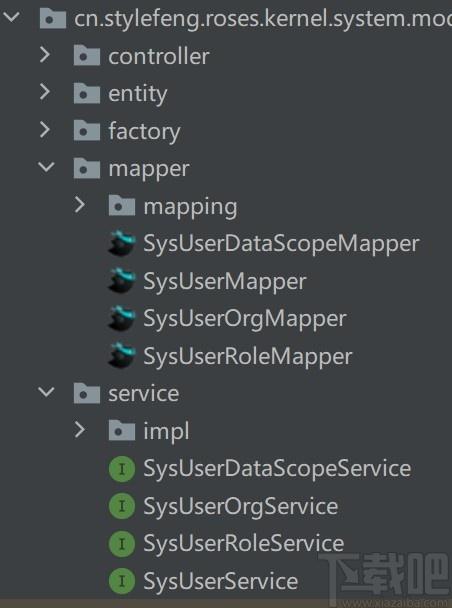Click the factory package folder icon
The height and width of the screenshot is (608, 452).
pyautogui.click(x=87, y=131)
